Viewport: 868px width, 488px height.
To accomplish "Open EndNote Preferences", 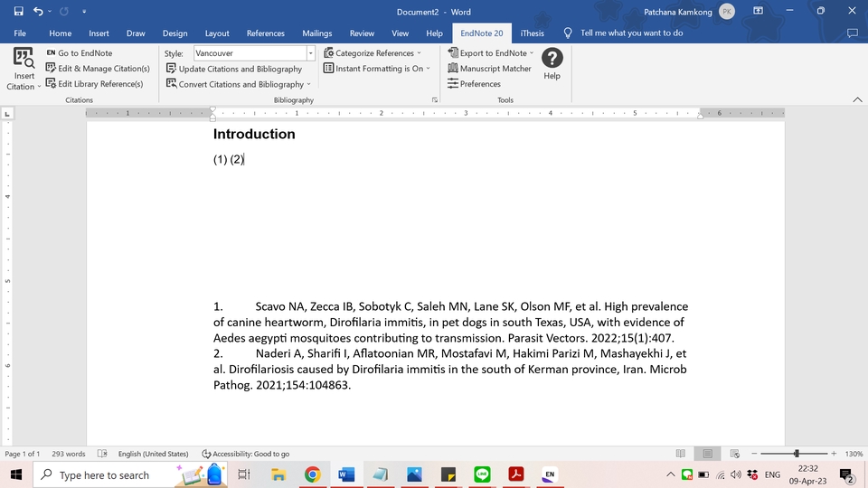I will (474, 84).
